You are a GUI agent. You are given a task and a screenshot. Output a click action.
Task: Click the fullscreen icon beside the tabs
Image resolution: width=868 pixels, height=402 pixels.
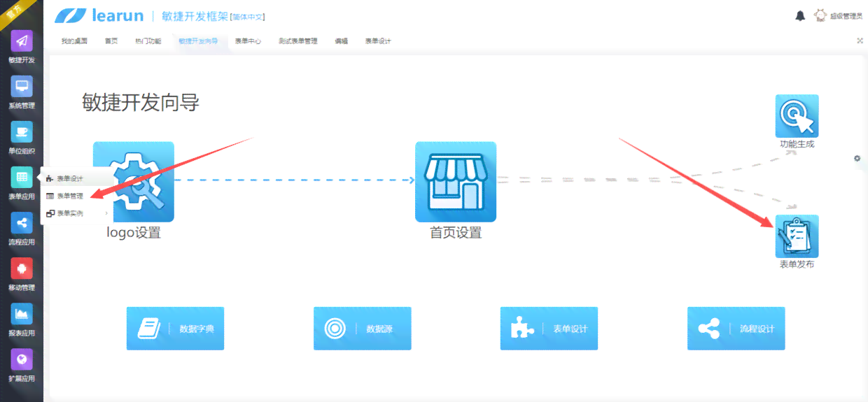point(860,41)
